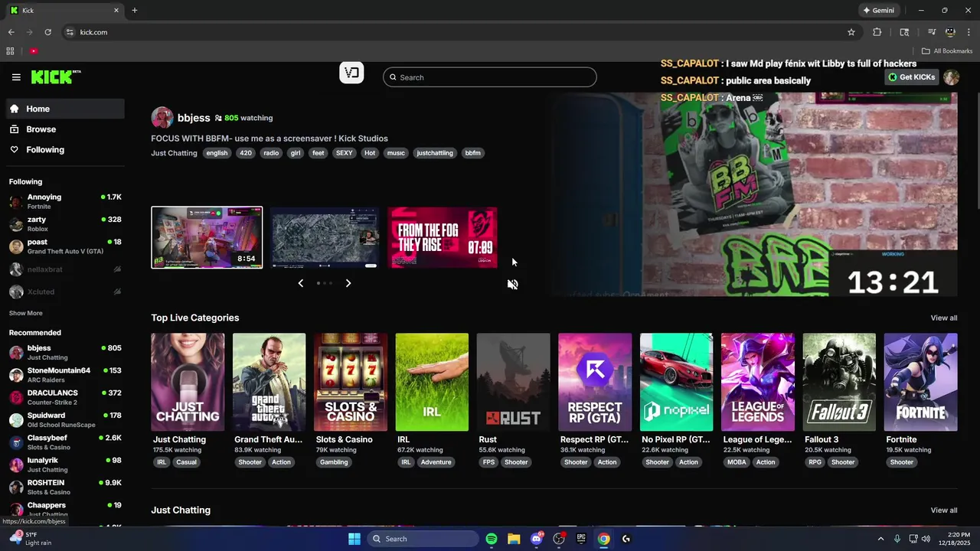Screen dimensions: 980x551
Task: Select 'From the Fog They Rise' thumbnail
Action: [443, 237]
